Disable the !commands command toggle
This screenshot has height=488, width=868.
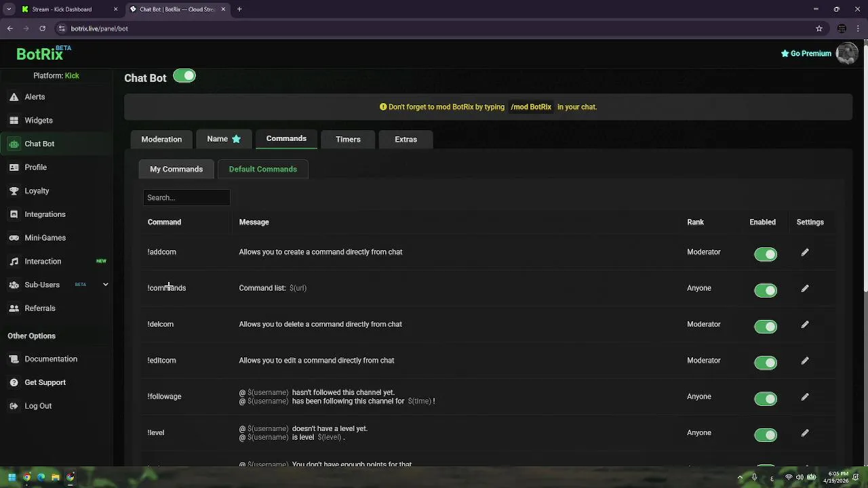(x=766, y=290)
